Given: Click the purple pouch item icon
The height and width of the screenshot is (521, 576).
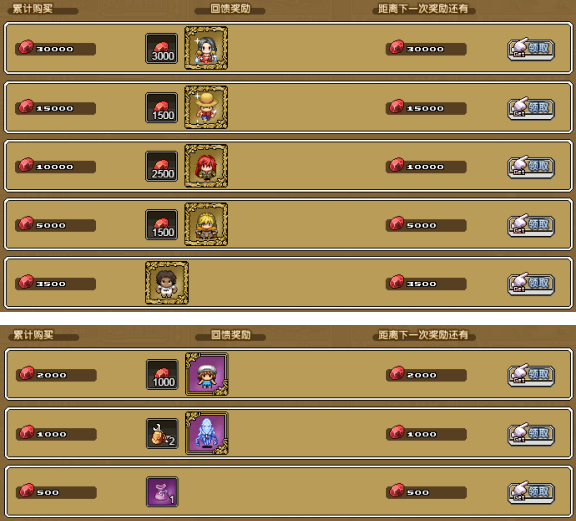Looking at the screenshot, I should (x=162, y=492).
